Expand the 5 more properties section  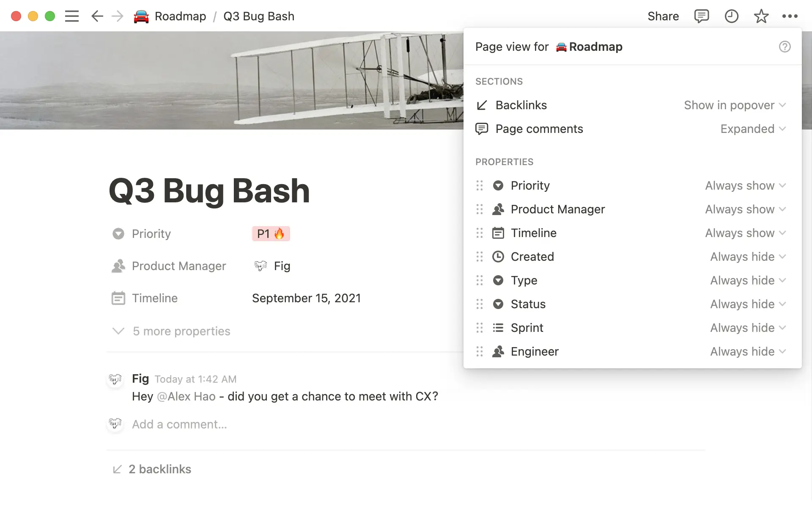pos(171,331)
